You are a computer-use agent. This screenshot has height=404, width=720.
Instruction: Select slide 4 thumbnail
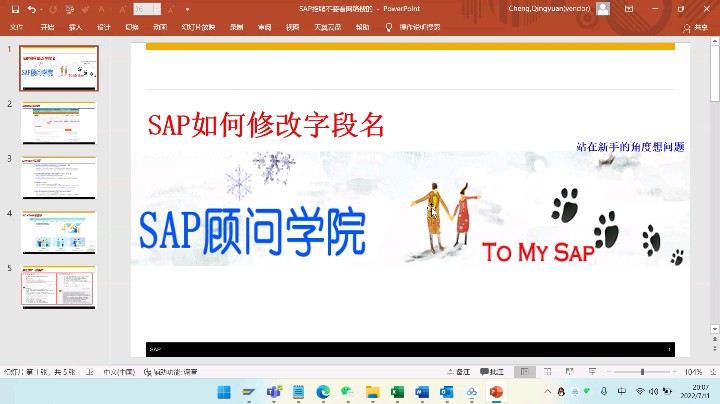[x=59, y=232]
